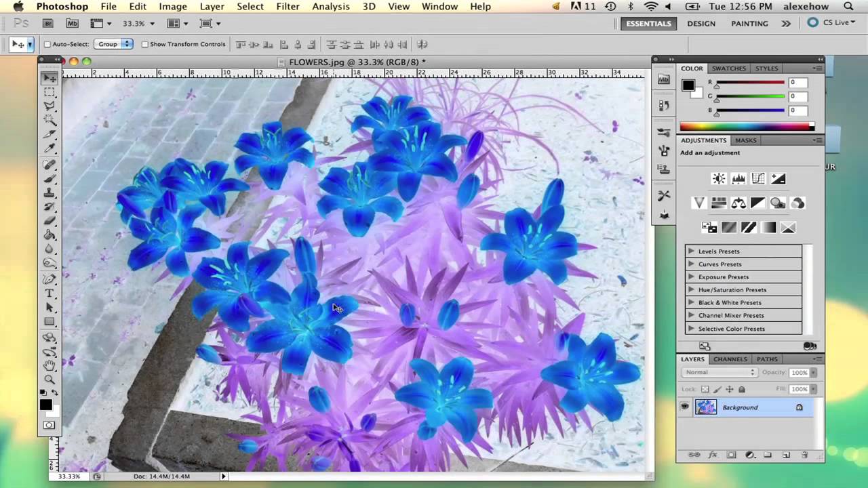
Task: Open the layer blend mode Normal dropdown
Action: (720, 372)
